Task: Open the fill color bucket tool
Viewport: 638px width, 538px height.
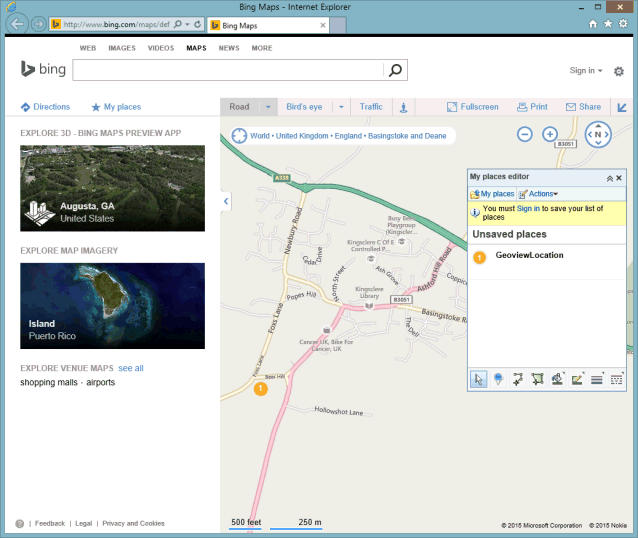Action: coord(557,379)
